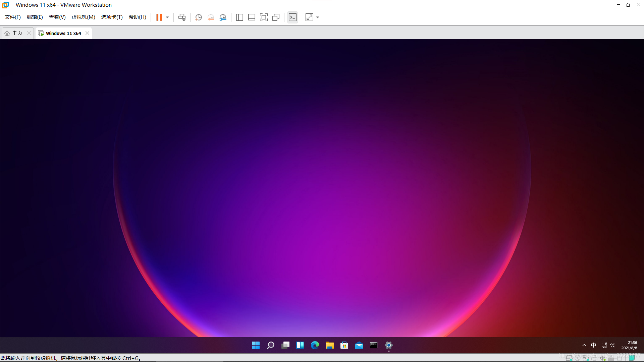Click the hard disk device status icon

pos(569,358)
